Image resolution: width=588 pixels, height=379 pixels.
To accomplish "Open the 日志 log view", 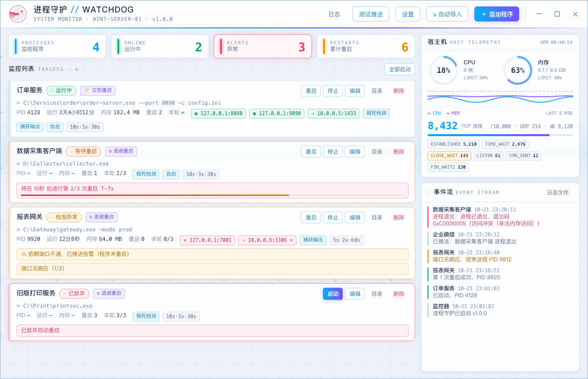I will [x=334, y=14].
